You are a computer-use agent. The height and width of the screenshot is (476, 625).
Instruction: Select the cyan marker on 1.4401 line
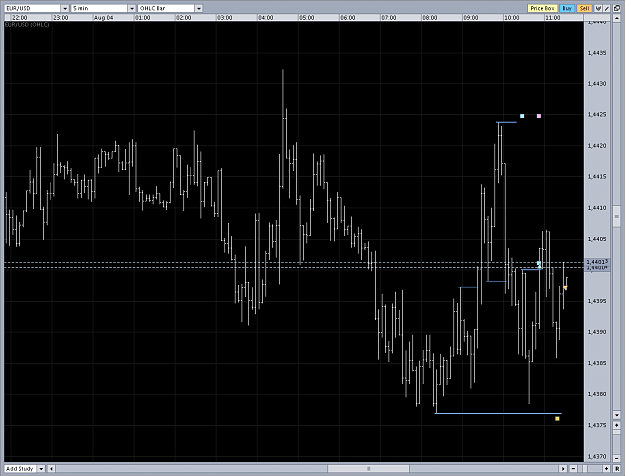coord(539,264)
